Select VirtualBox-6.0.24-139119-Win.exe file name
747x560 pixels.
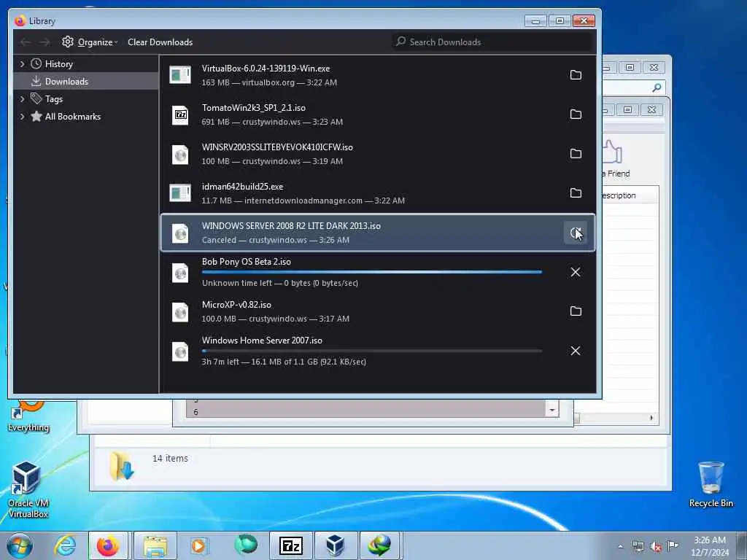point(266,69)
